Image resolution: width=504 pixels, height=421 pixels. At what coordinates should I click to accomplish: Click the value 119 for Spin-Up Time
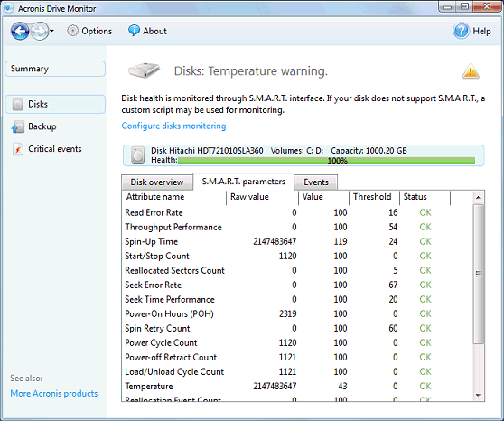pos(341,241)
